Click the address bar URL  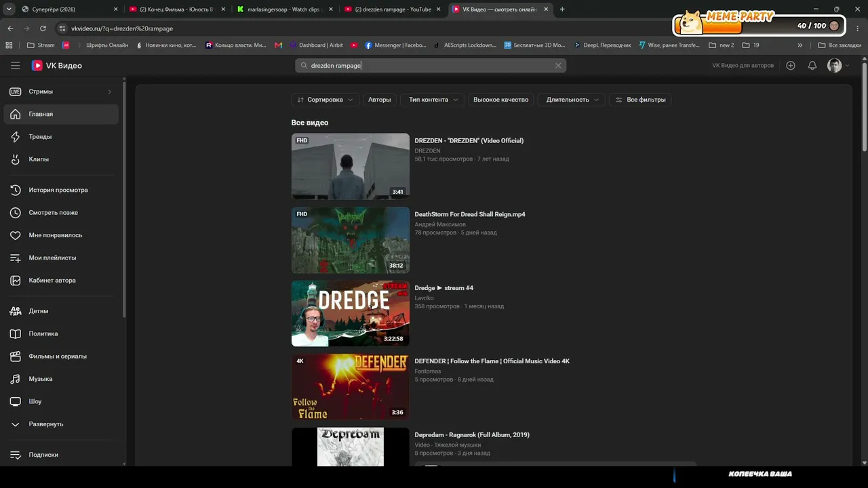point(122,28)
